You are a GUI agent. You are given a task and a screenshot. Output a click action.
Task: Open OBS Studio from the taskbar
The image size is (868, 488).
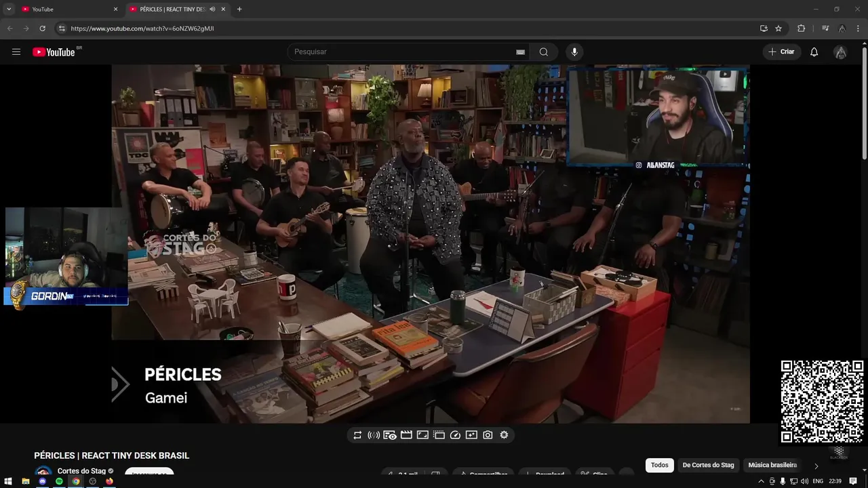click(93, 481)
